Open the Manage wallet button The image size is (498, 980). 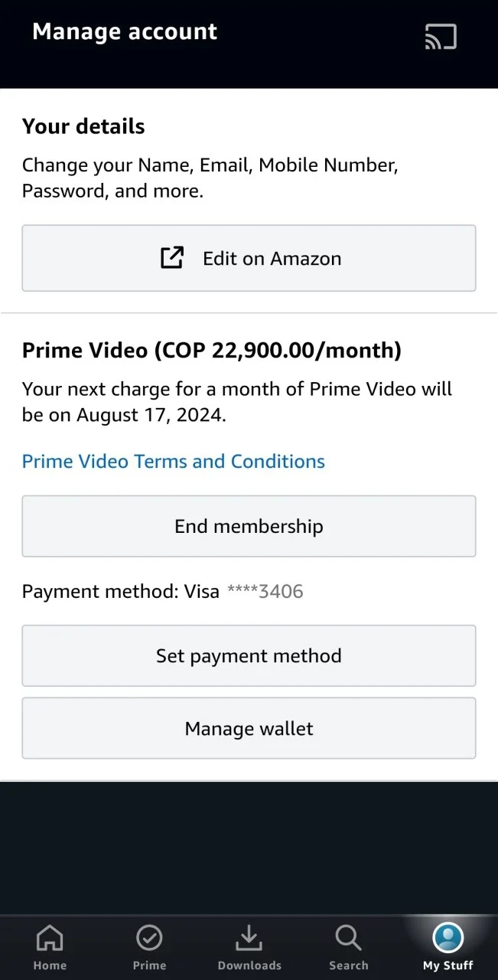(x=249, y=728)
